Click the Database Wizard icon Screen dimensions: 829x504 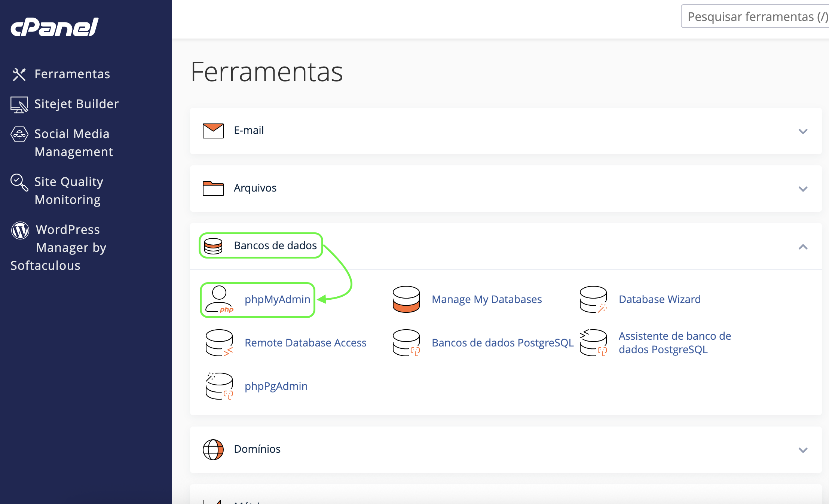pos(593,299)
